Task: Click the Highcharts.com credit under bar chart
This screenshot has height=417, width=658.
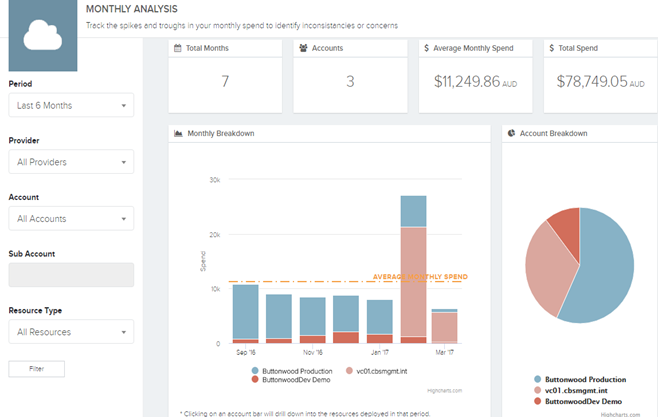Action: click(x=444, y=391)
